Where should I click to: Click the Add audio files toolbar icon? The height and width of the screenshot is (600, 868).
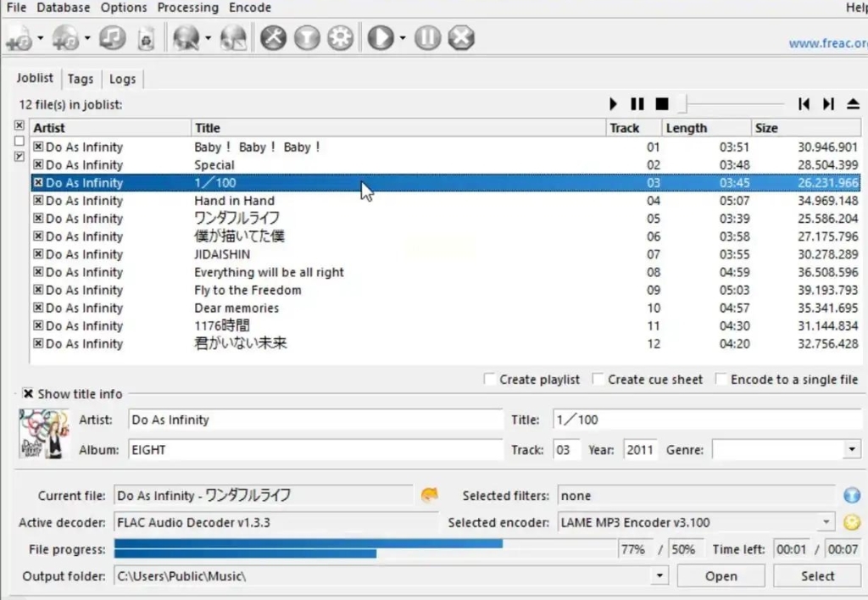click(20, 38)
